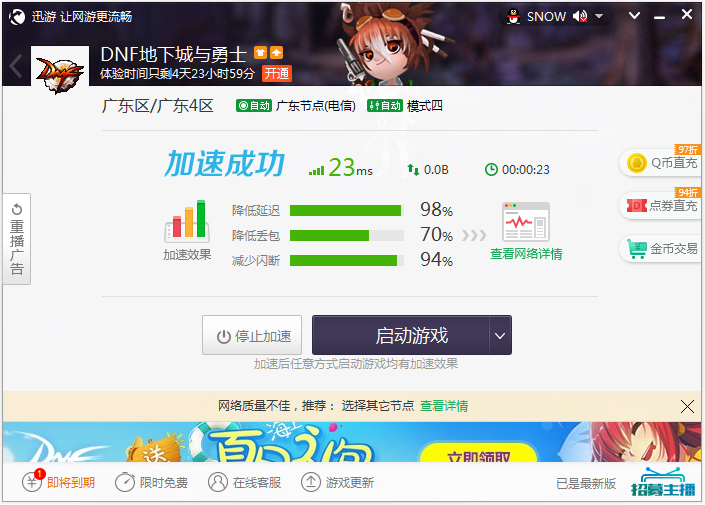Viewport: 705px width, 505px height.
Task: Click 已是最新版 version status text
Action: tap(586, 483)
